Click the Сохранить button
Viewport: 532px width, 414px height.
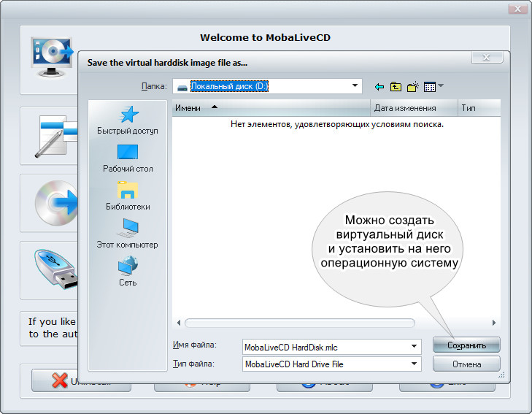point(466,345)
